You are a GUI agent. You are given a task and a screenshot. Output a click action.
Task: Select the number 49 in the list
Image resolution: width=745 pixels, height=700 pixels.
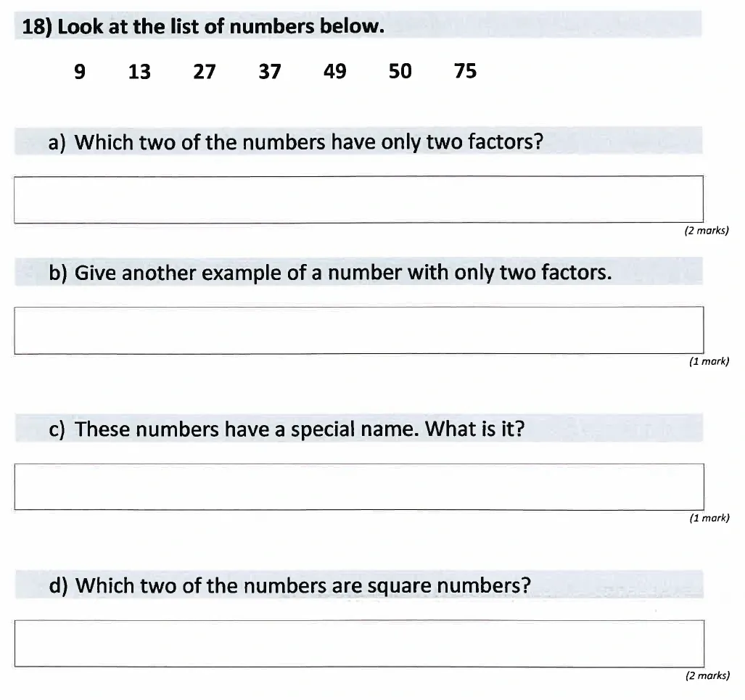[334, 71]
